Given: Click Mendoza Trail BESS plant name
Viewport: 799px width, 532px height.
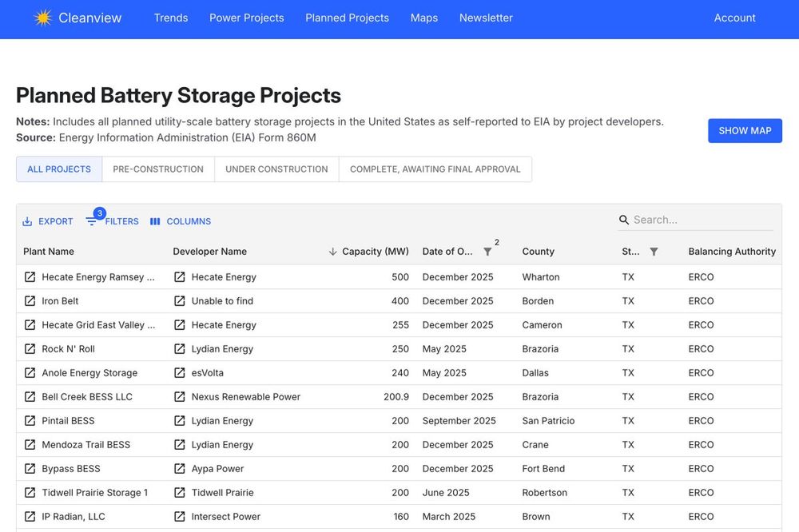Looking at the screenshot, I should (x=86, y=444).
